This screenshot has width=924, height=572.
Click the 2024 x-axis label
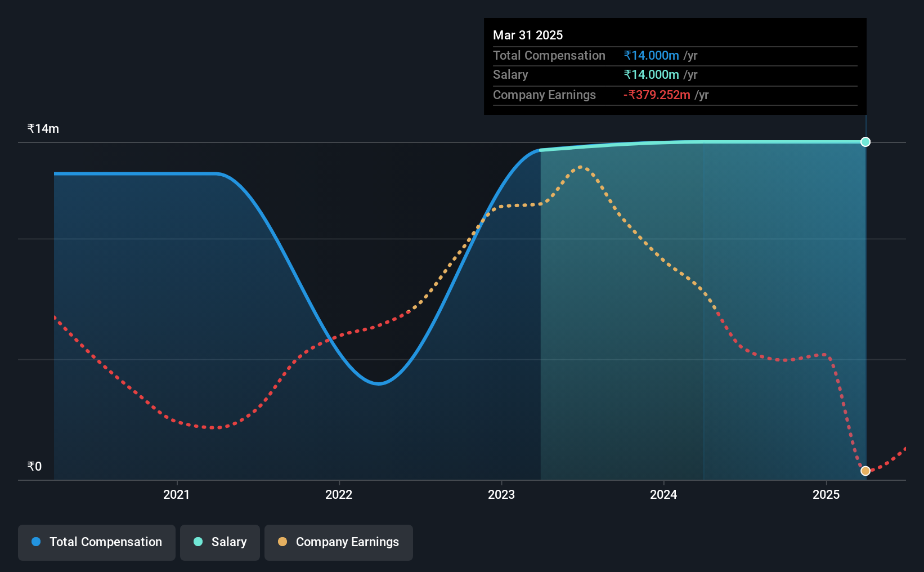click(663, 494)
